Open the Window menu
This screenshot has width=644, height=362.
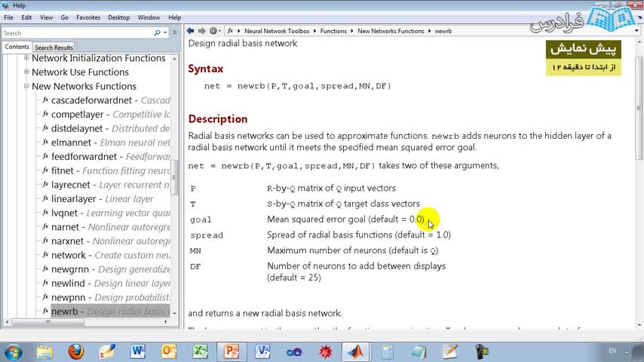[x=149, y=17]
